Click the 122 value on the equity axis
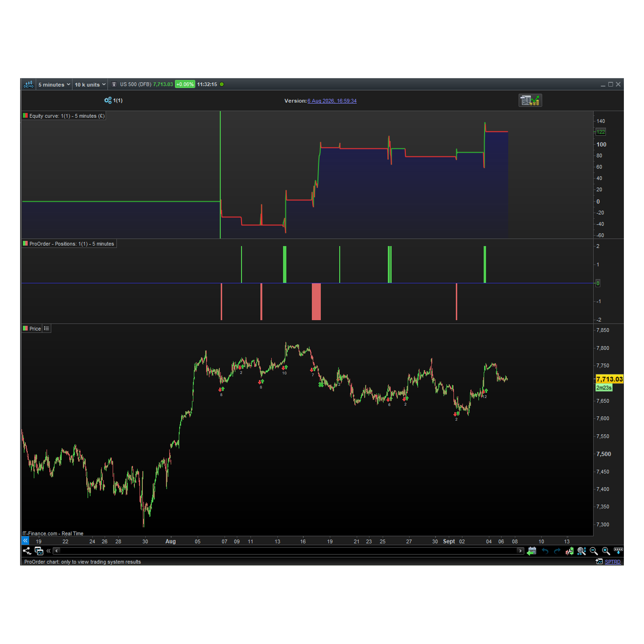The image size is (644, 644). click(601, 132)
